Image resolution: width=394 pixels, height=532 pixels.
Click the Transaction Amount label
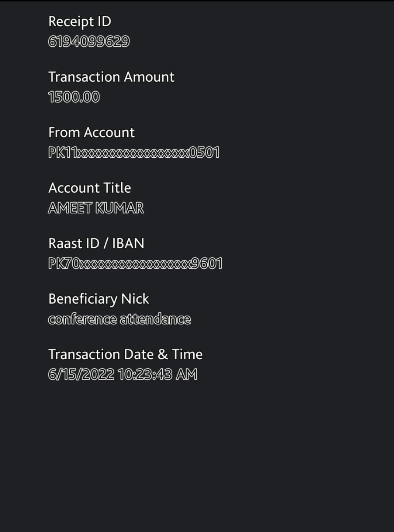click(111, 77)
